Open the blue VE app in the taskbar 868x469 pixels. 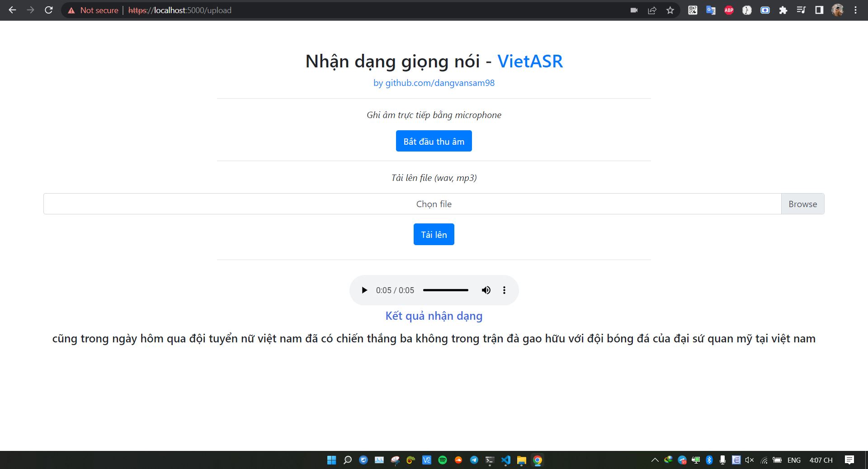click(x=427, y=460)
